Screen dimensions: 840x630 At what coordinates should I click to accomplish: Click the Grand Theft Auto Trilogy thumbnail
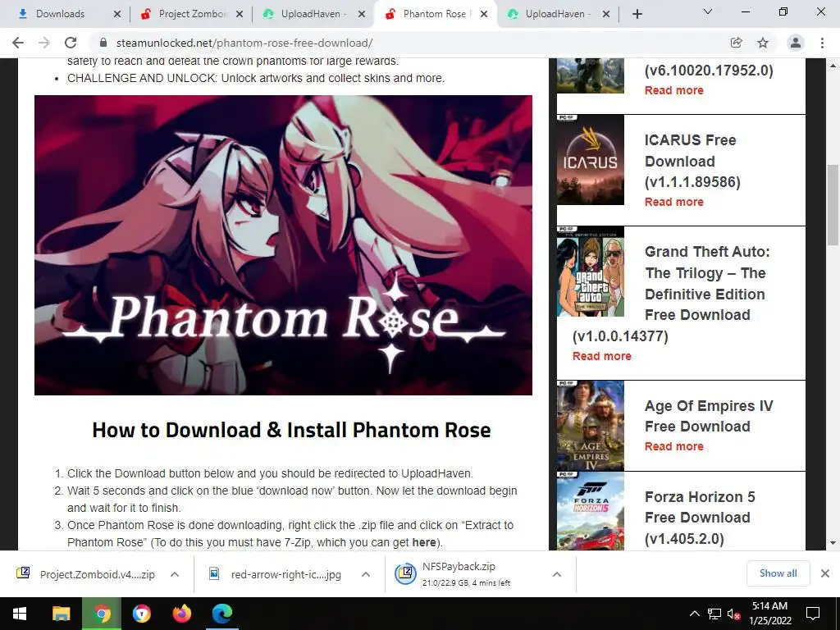591,271
